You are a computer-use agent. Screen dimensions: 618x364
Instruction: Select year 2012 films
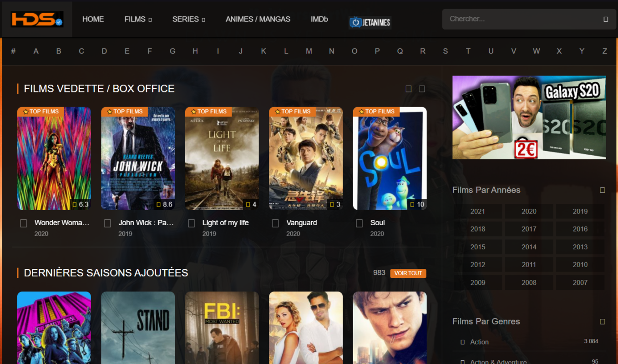pos(478,265)
